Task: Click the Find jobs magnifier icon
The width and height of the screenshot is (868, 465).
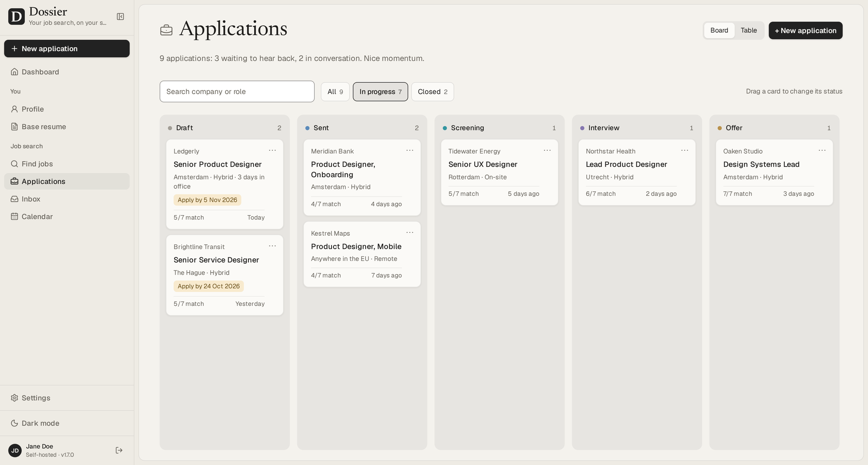Action: click(x=14, y=164)
